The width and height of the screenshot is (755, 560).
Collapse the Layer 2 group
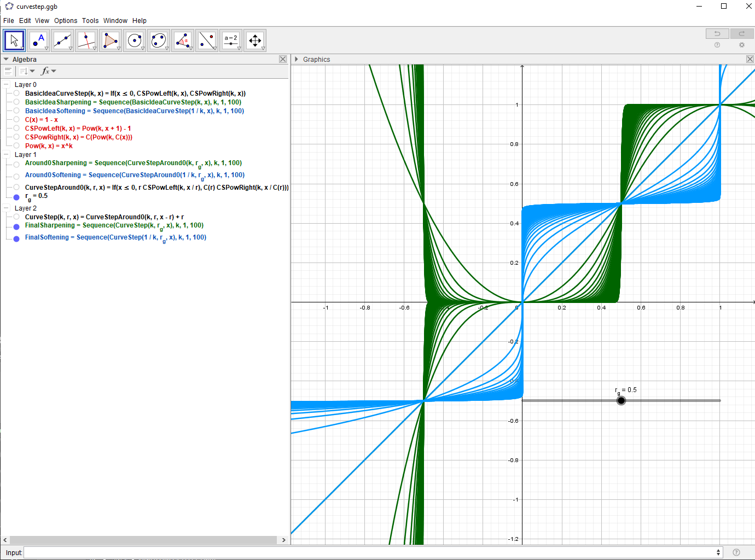pyautogui.click(x=6, y=208)
